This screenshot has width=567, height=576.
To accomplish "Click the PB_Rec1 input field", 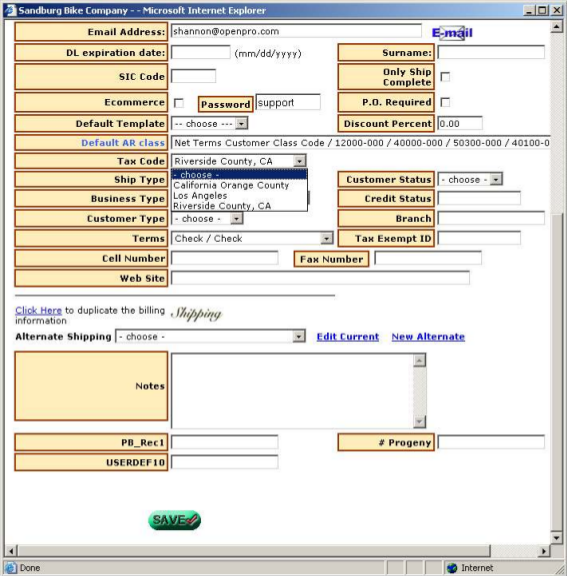I will click(x=225, y=442).
